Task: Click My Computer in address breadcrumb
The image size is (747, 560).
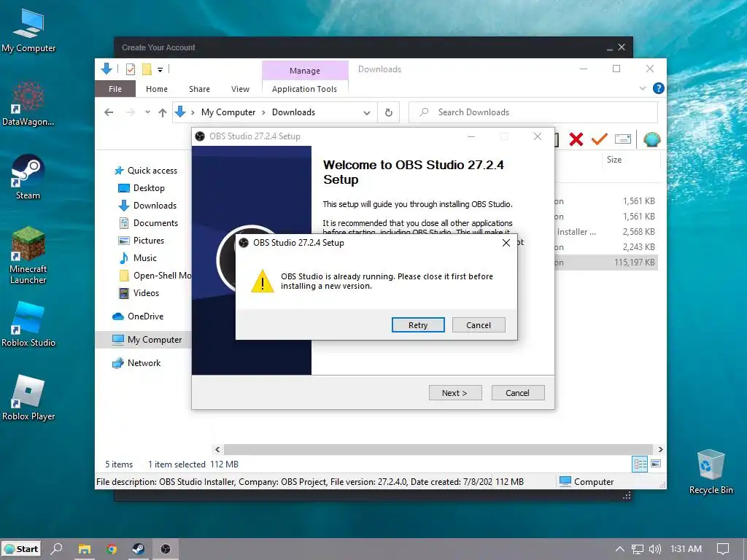Action: pos(228,112)
